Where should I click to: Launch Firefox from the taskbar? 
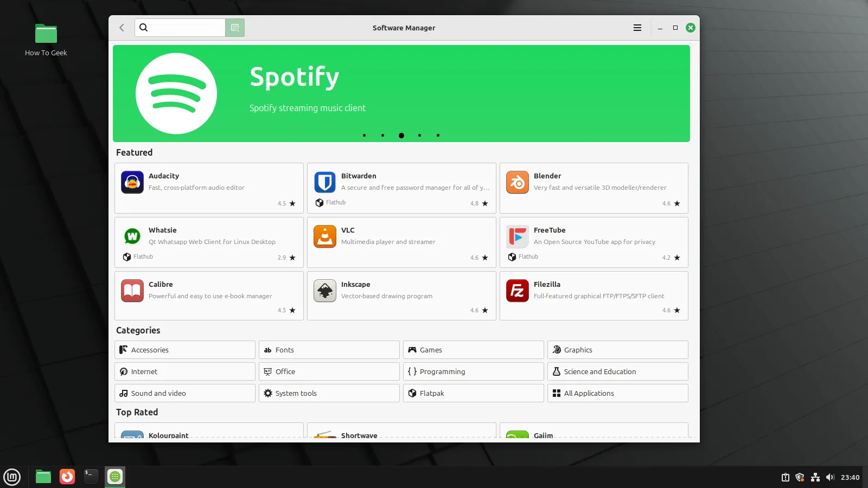67,477
